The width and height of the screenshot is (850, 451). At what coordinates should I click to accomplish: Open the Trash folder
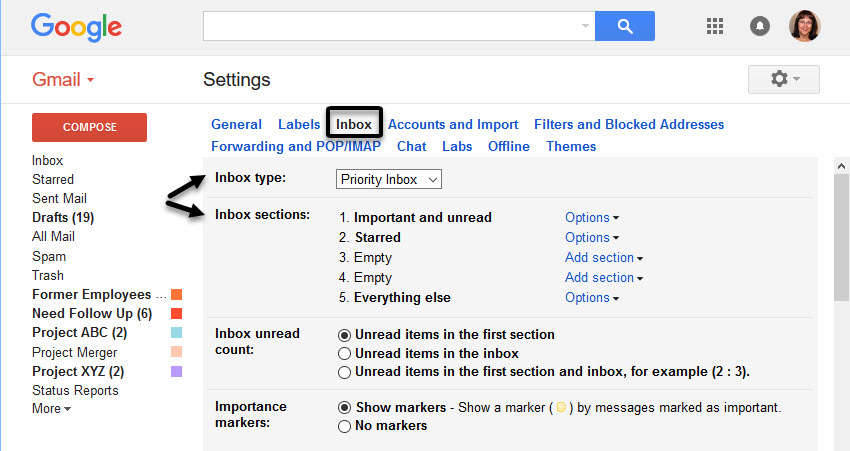48,275
